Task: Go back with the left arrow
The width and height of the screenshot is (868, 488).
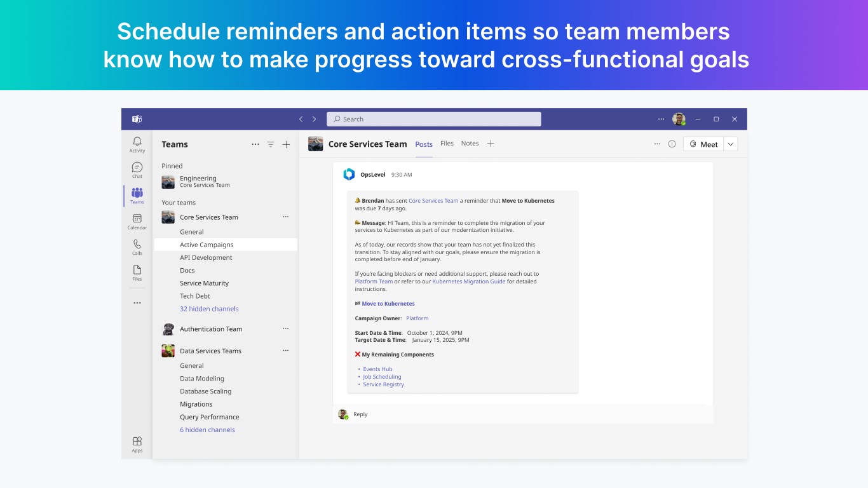Action: pos(301,119)
